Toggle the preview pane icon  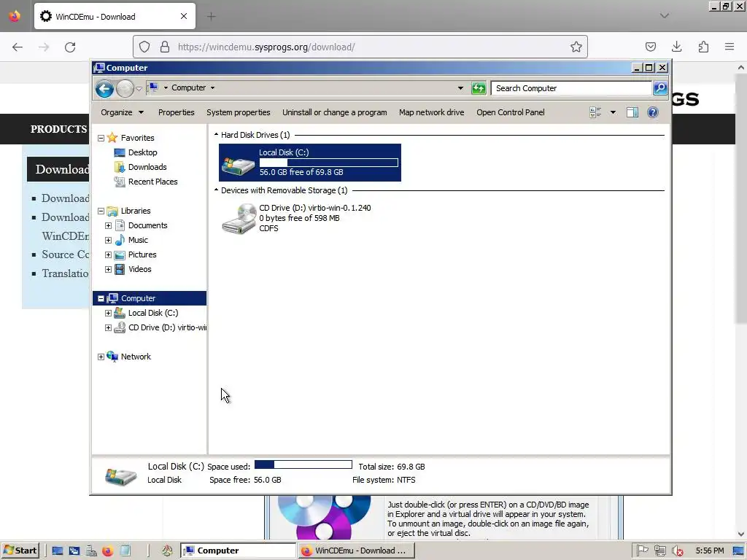click(x=632, y=112)
